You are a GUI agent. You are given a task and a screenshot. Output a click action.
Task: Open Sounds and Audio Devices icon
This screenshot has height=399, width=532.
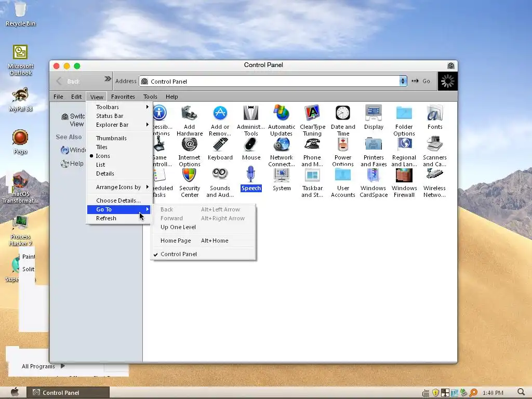pos(220,182)
